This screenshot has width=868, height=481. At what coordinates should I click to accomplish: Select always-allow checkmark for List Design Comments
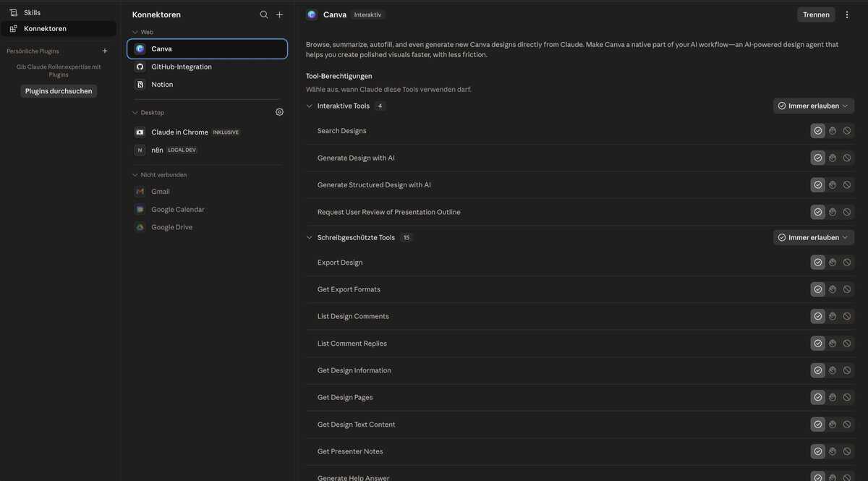[818, 316]
